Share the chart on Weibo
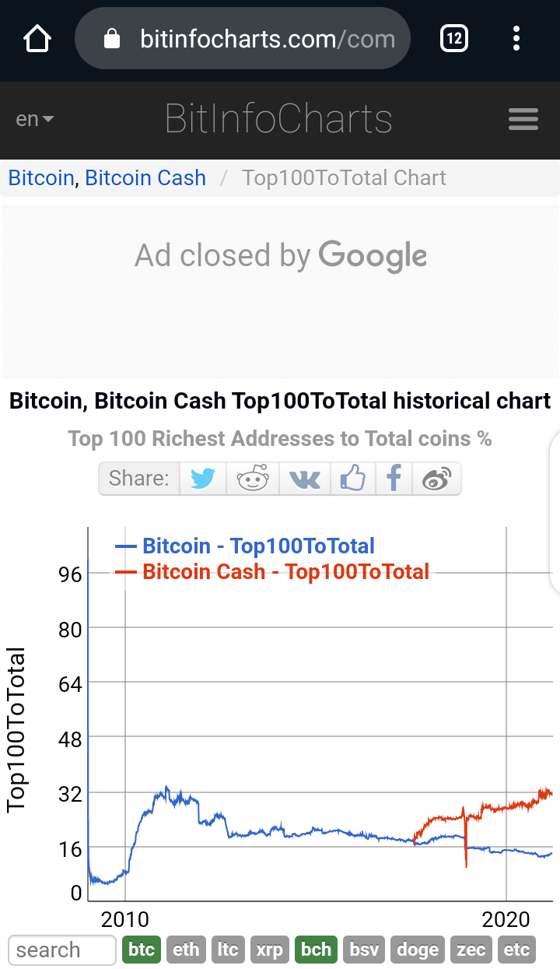Viewport: 560px width, 969px height. tap(437, 479)
